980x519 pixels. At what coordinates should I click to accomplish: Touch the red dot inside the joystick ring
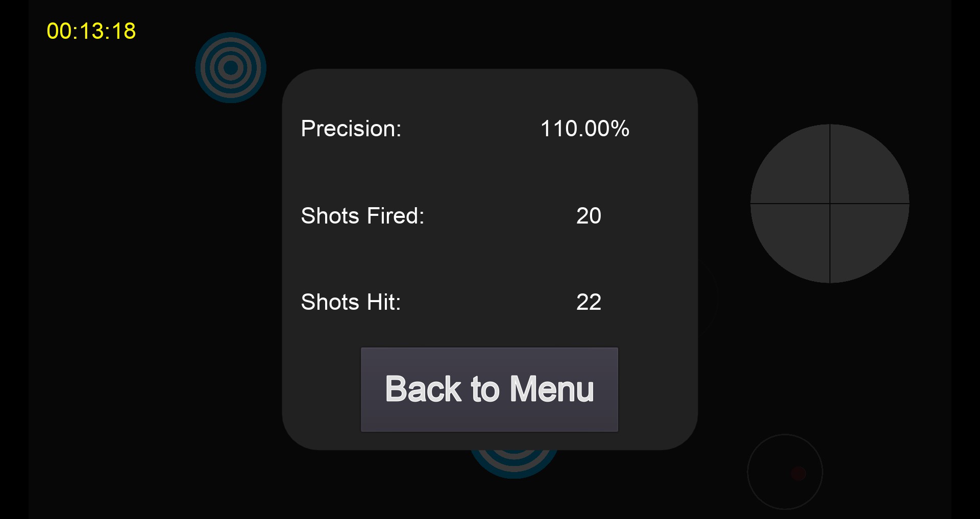[x=798, y=474]
